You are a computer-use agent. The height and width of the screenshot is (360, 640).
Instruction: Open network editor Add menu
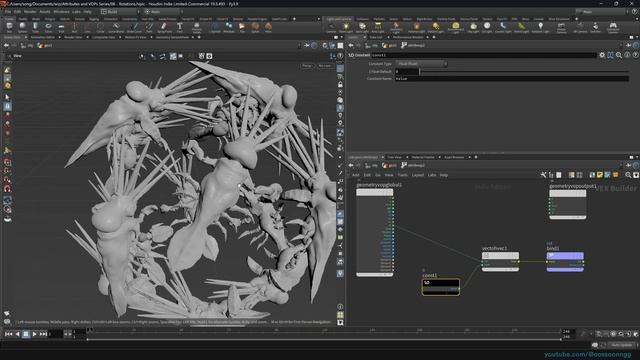[x=356, y=175]
